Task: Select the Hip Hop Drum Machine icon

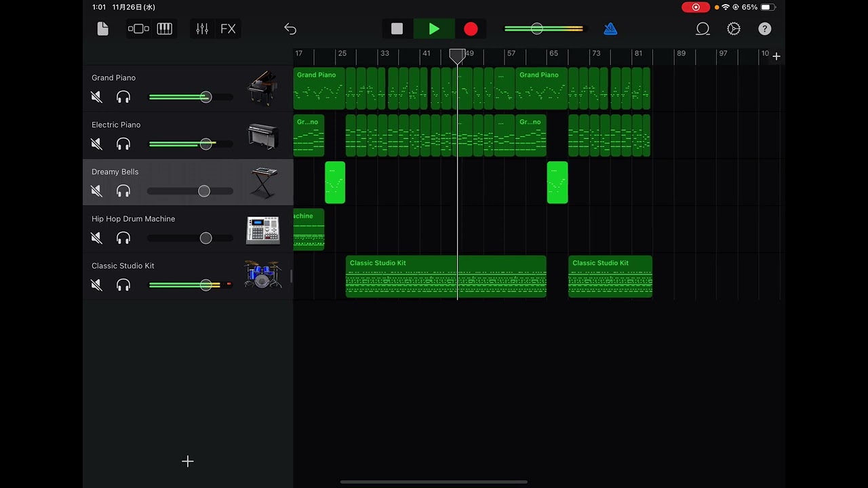Action: coord(262,230)
